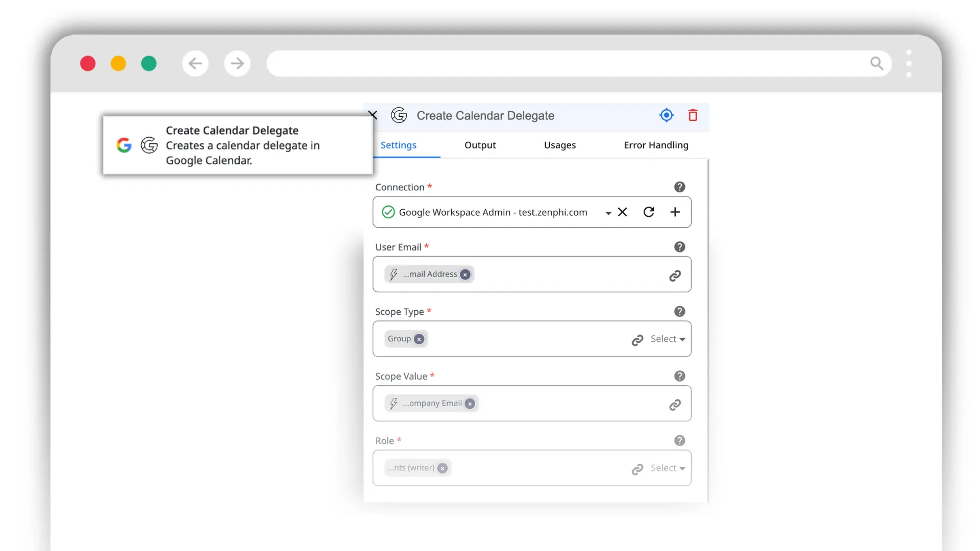Click the browser address bar
The image size is (980, 551).
click(x=561, y=63)
